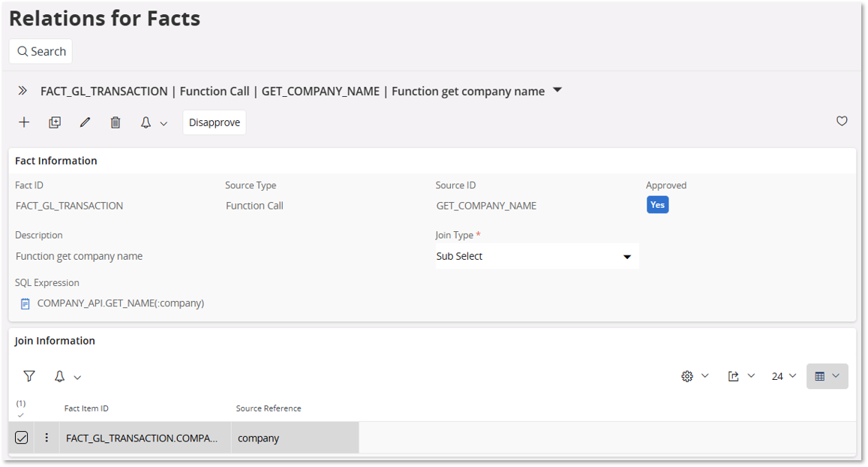Expand the record navigator double-chevron
The width and height of the screenshot is (868, 467).
click(x=23, y=91)
